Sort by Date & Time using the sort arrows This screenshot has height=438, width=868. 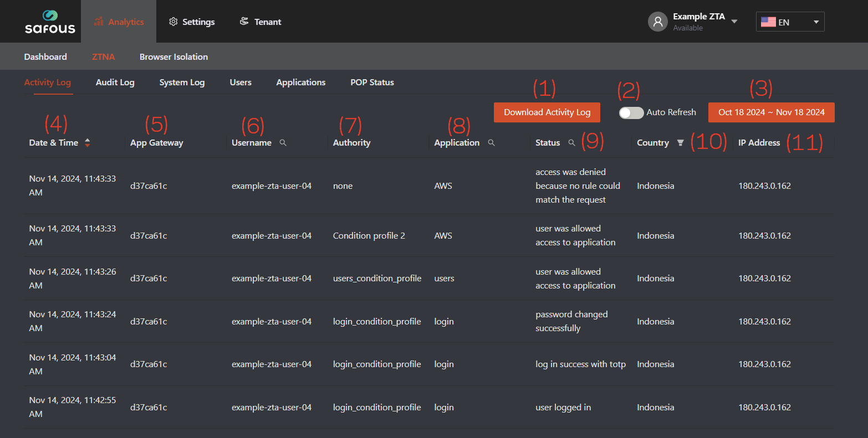tap(88, 142)
